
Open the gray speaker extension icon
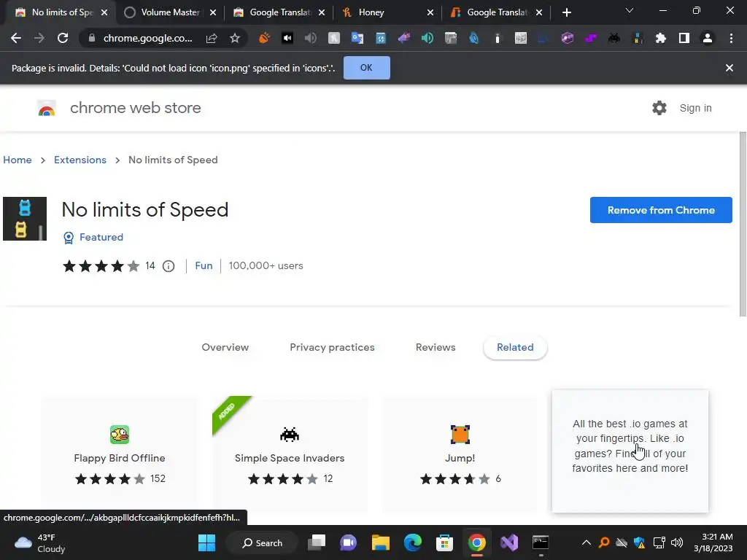coord(311,38)
